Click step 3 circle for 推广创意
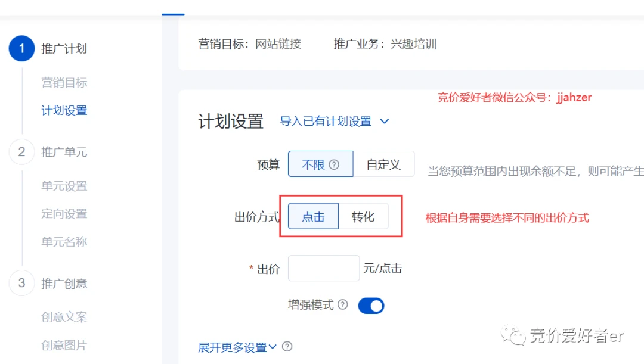Viewport: 644px width, 364px height. coord(22,283)
